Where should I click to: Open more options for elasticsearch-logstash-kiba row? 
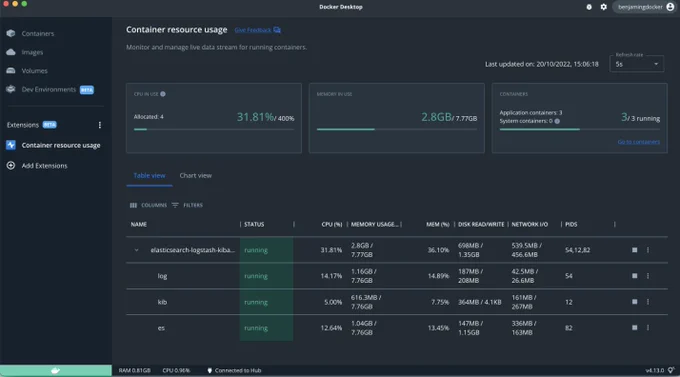click(648, 250)
